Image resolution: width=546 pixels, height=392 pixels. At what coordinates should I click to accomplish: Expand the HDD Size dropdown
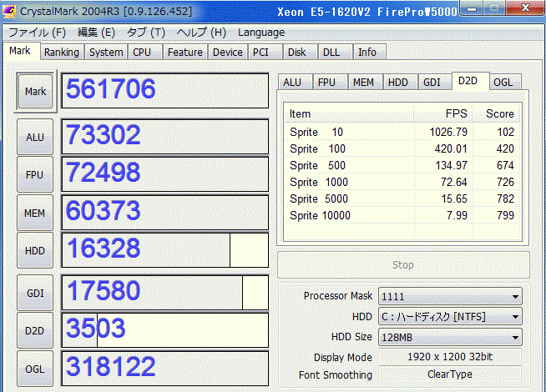pyautogui.click(x=450, y=337)
